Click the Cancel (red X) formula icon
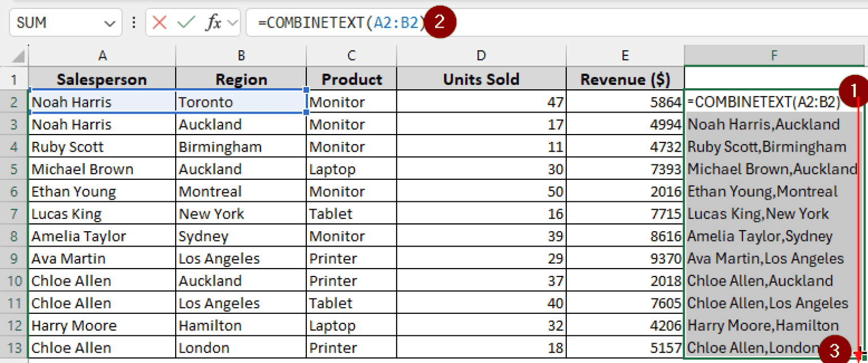The height and width of the screenshot is (363, 868). click(160, 22)
